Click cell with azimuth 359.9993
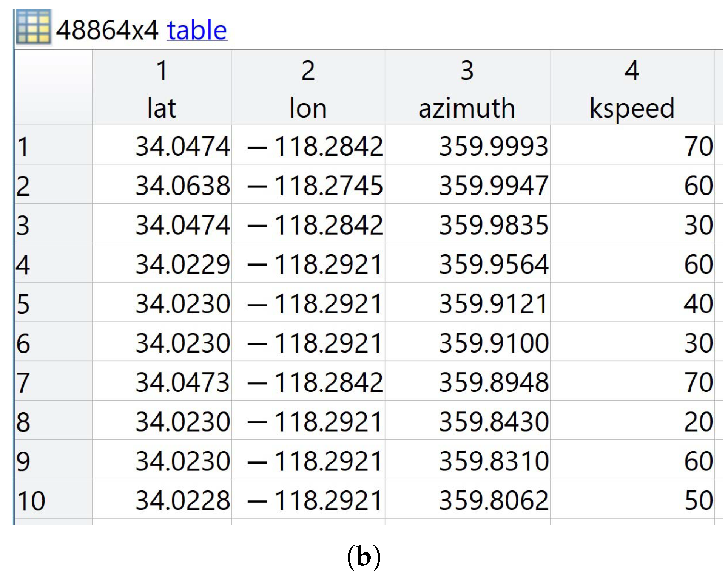Image resolution: width=728 pixels, height=580 pixels. (493, 146)
